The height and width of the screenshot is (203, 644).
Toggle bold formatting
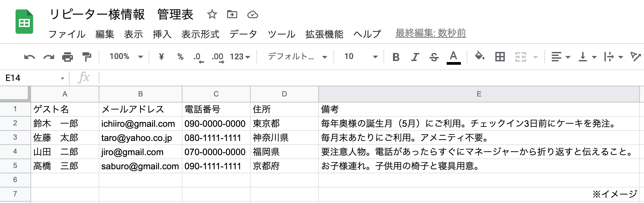point(396,57)
